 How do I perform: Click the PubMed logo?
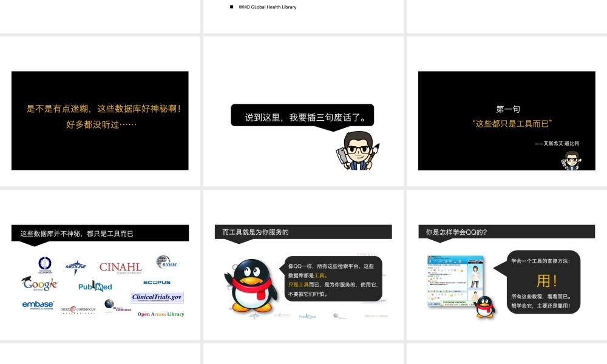(x=95, y=286)
